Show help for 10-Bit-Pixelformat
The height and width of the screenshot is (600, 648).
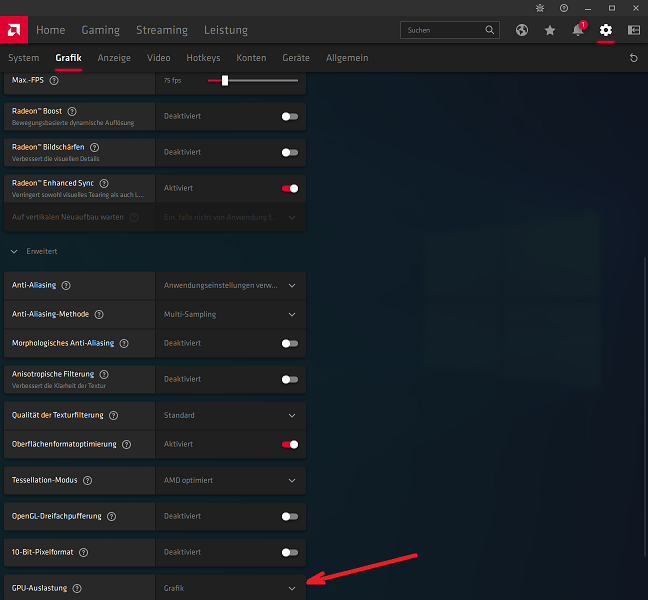[83, 552]
